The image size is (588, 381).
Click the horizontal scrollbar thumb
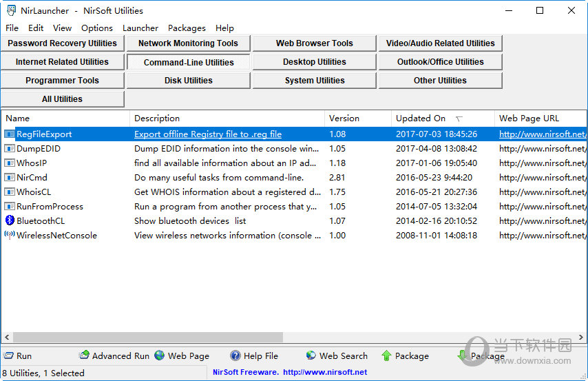148,337
